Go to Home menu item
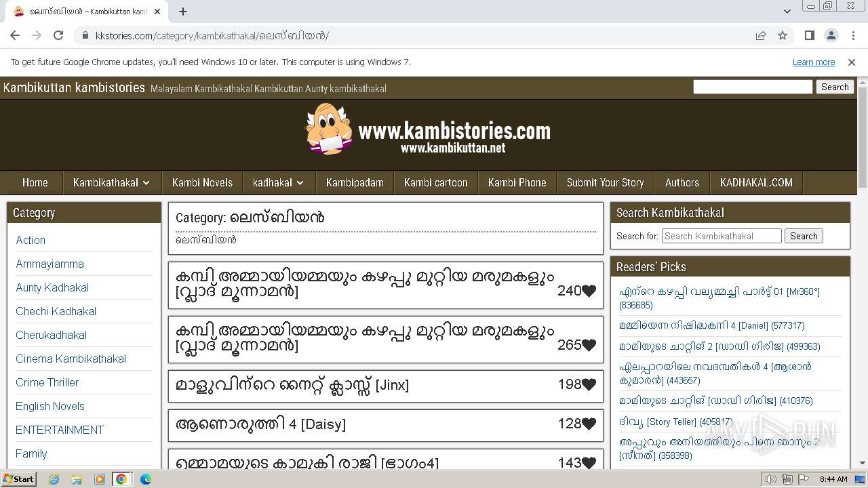Image resolution: width=868 pixels, height=488 pixels. pos(35,182)
